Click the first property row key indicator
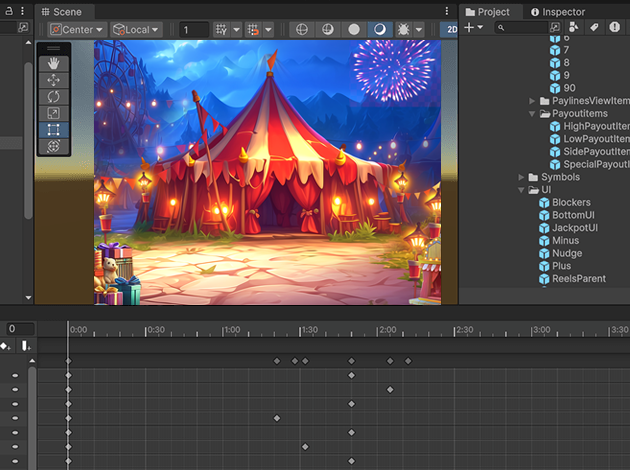This screenshot has height=470, width=630. coord(15,376)
